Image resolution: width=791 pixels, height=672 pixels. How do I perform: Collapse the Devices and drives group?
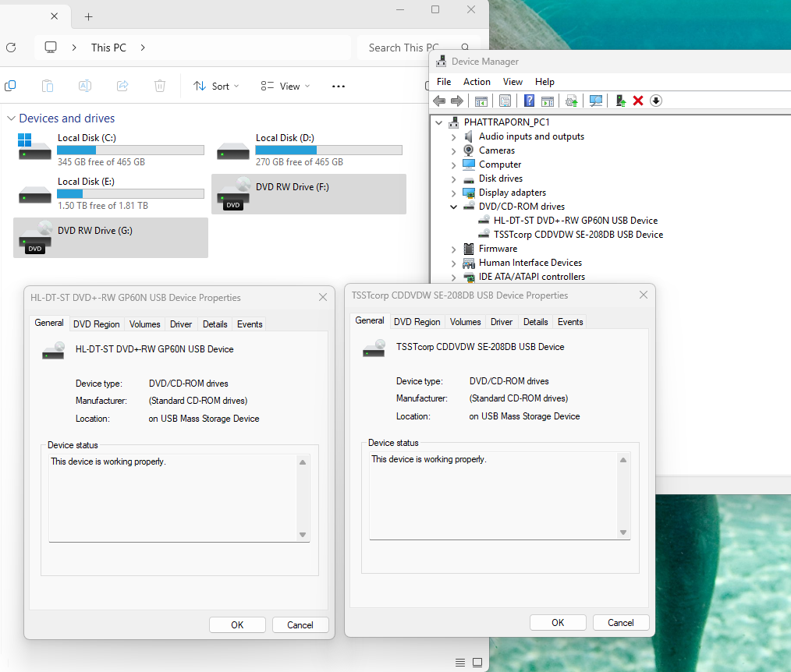point(11,118)
